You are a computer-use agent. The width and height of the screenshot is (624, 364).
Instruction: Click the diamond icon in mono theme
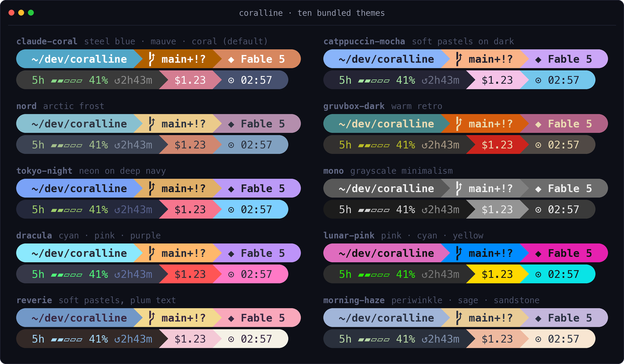click(538, 189)
